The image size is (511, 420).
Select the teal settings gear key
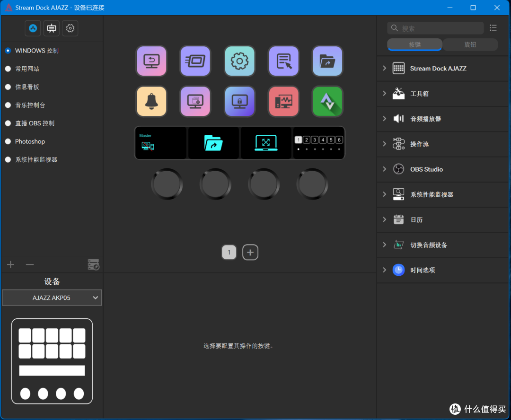click(x=239, y=61)
